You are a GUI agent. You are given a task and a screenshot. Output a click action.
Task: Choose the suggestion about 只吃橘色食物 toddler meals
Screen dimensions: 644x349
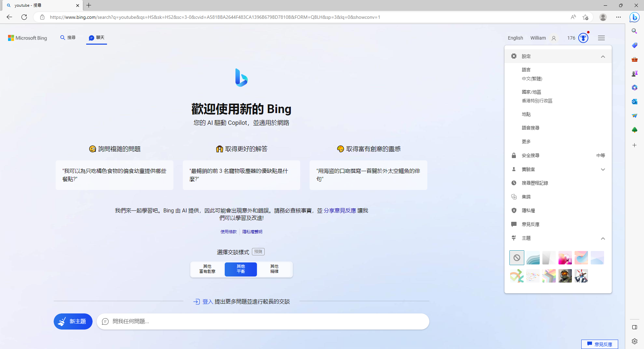click(x=115, y=175)
